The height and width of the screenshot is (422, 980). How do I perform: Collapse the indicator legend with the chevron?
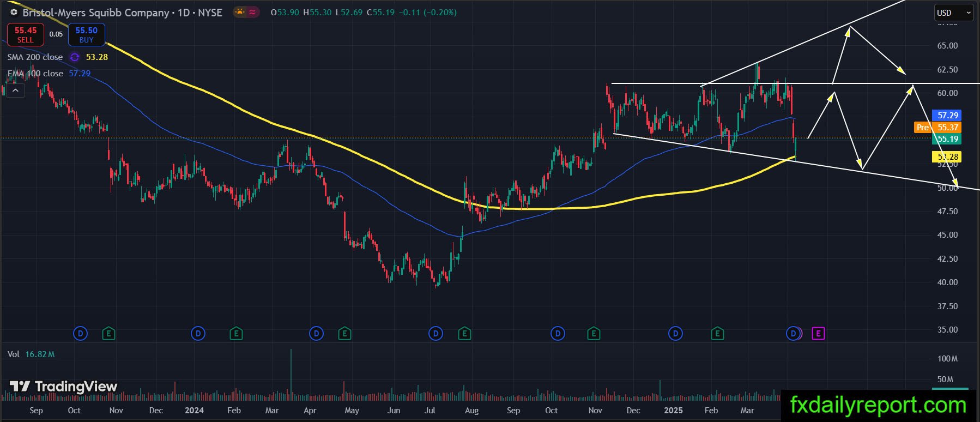coord(15,90)
